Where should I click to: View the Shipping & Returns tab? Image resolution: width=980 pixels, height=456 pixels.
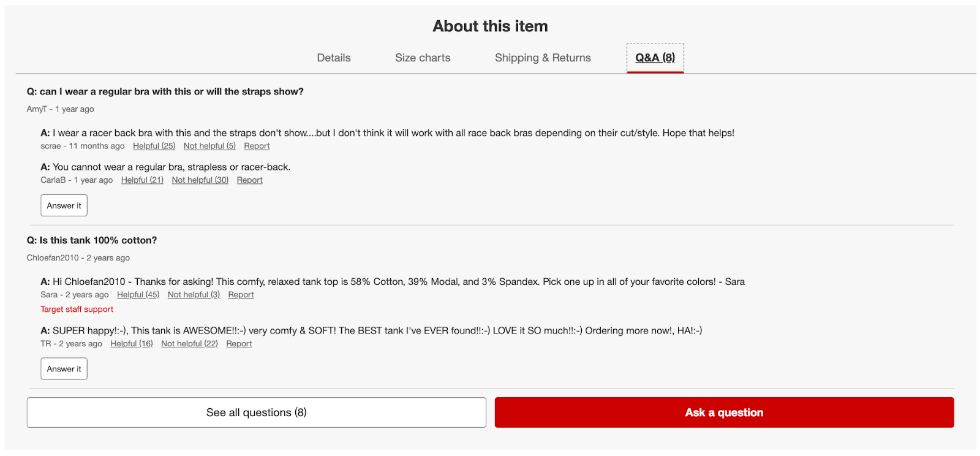(x=543, y=58)
